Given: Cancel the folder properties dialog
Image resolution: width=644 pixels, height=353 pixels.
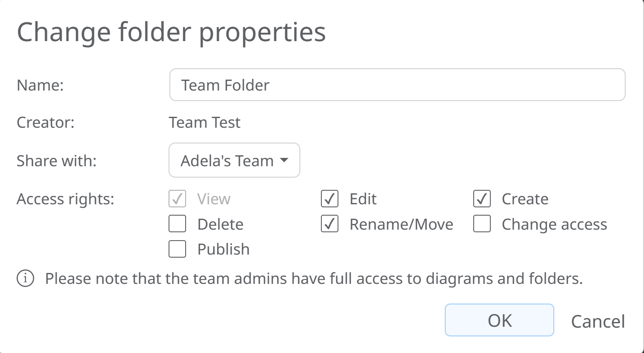Looking at the screenshot, I should click(x=598, y=321).
